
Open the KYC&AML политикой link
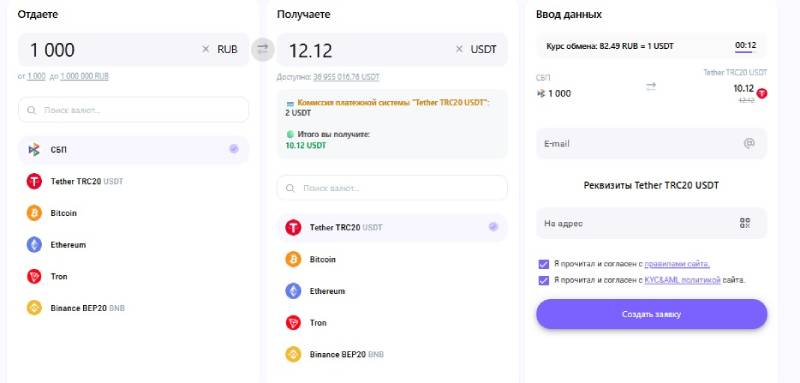tap(683, 280)
